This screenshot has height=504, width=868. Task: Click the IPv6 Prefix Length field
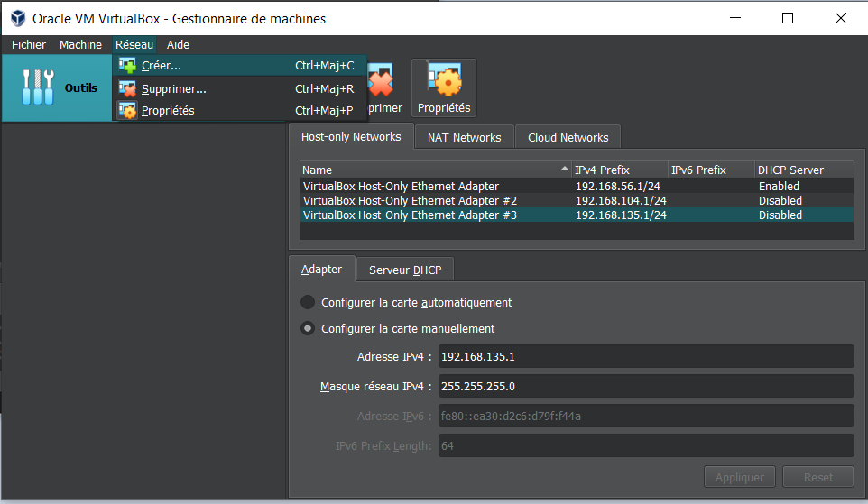point(646,446)
